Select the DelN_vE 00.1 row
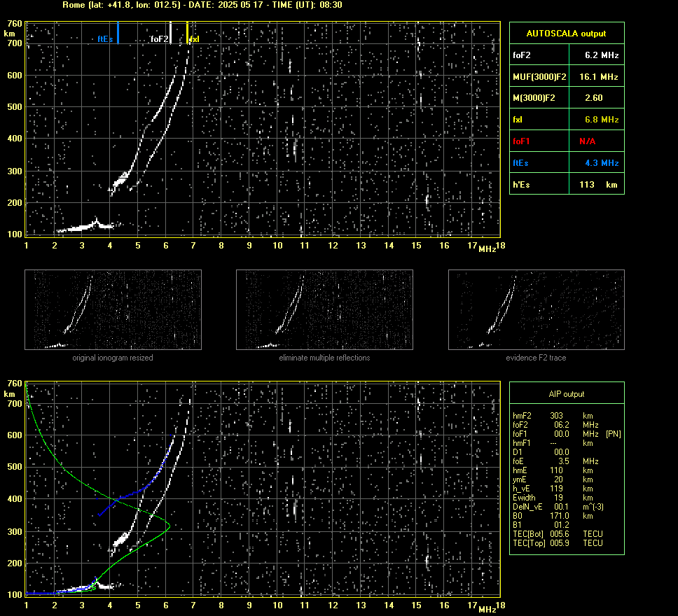678x616 pixels. (x=558, y=507)
